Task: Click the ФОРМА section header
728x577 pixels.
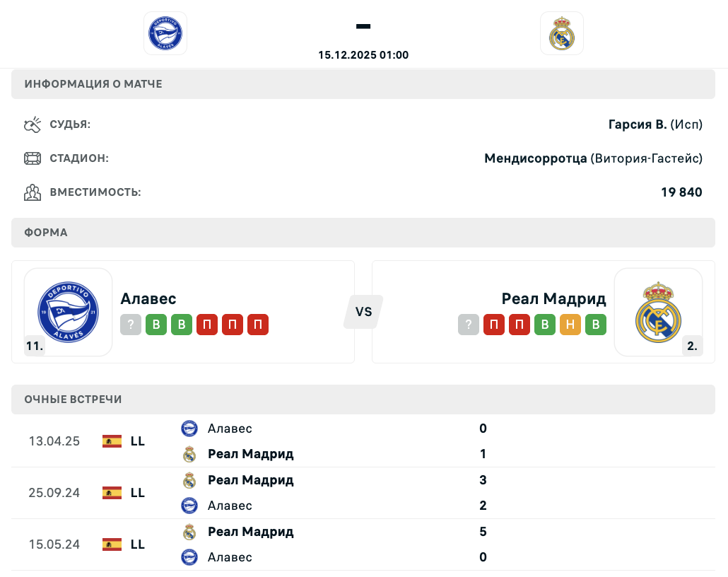Action: click(x=47, y=233)
